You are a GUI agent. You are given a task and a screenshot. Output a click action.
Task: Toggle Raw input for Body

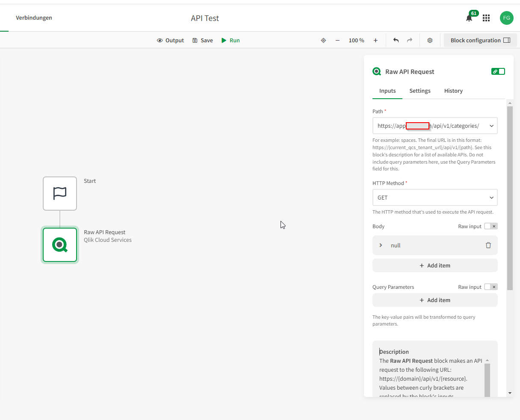491,226
